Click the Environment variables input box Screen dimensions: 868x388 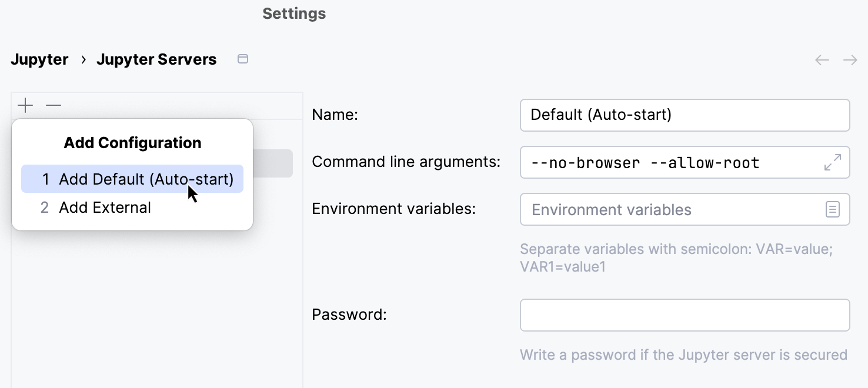point(670,210)
